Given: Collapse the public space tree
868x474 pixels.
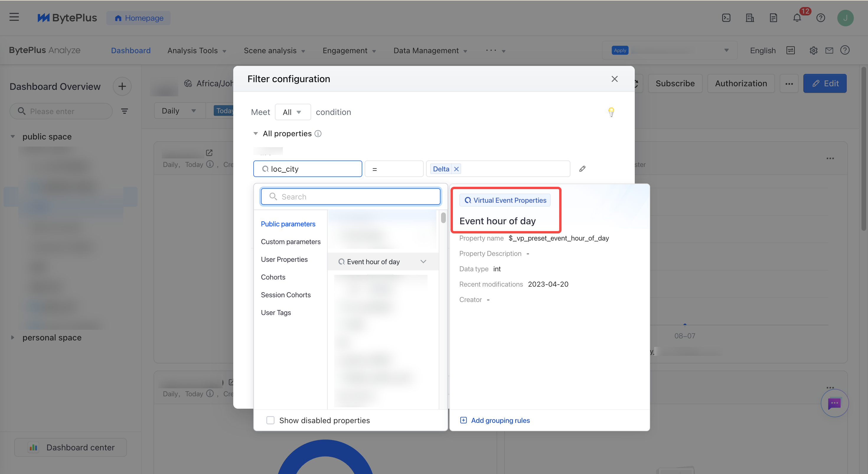Looking at the screenshot, I should click(12, 137).
